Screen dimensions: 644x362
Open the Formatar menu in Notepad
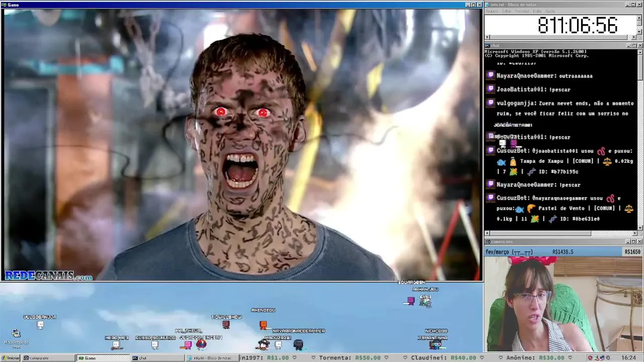(522, 11)
